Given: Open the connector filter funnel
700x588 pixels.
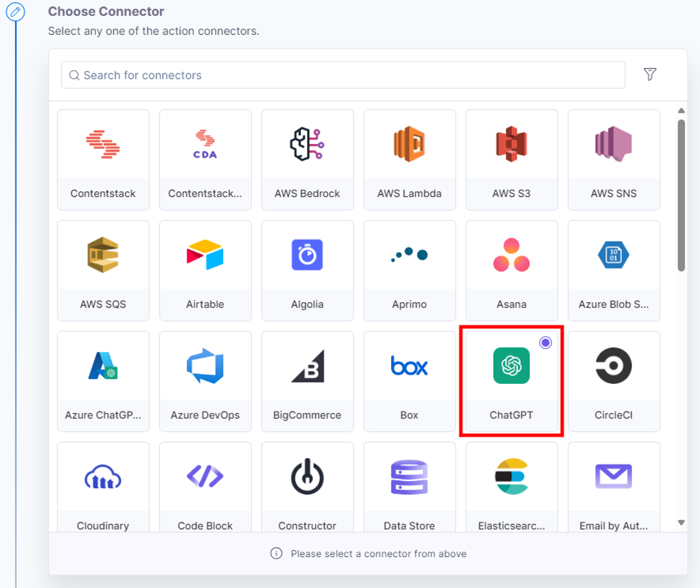Looking at the screenshot, I should pos(649,74).
